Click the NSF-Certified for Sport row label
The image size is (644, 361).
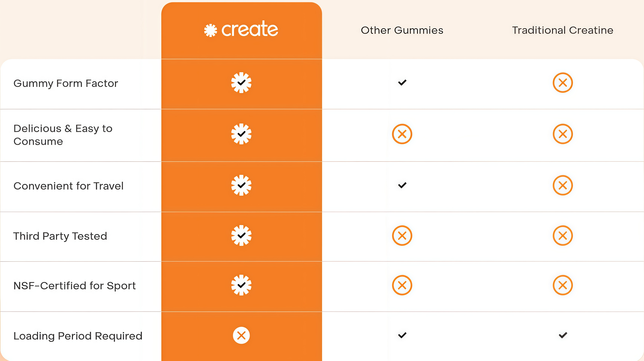tap(75, 286)
